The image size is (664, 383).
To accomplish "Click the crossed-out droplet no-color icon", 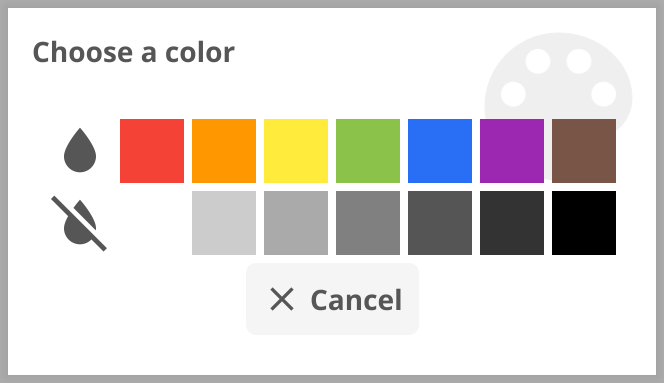I will pyautogui.click(x=79, y=223).
